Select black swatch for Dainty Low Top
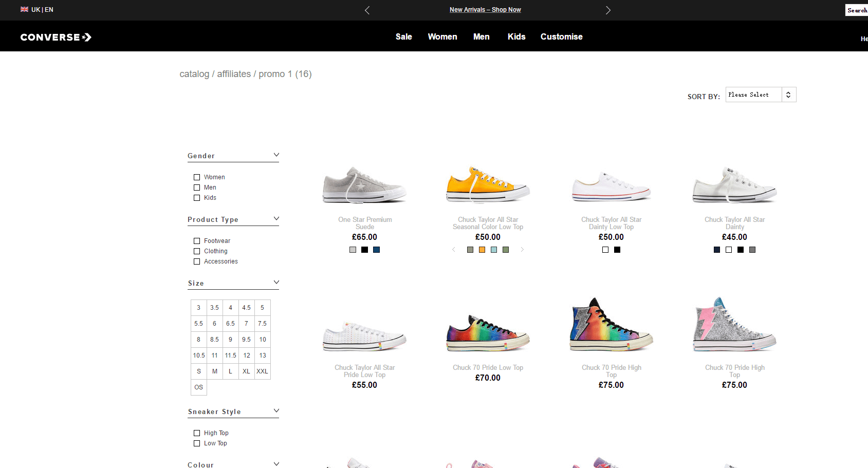Screen dimensions: 868x468 pos(617,250)
